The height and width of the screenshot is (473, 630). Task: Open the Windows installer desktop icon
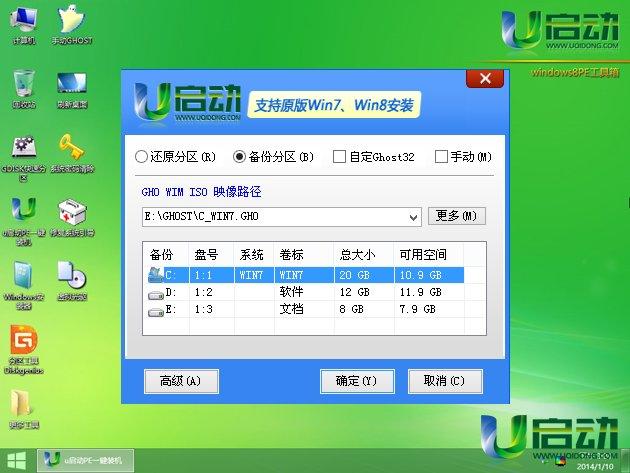(24, 285)
